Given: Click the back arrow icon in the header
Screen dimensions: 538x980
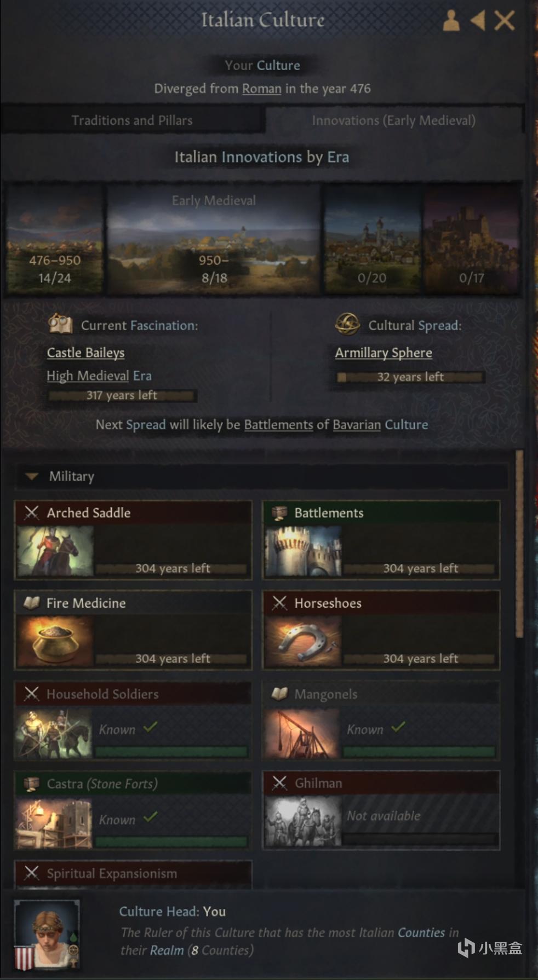Looking at the screenshot, I should pos(478,21).
